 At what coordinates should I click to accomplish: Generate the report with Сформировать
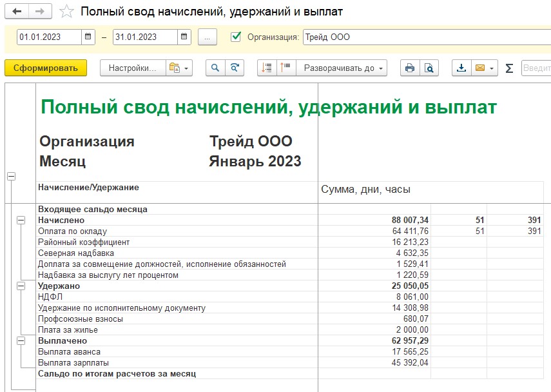46,68
